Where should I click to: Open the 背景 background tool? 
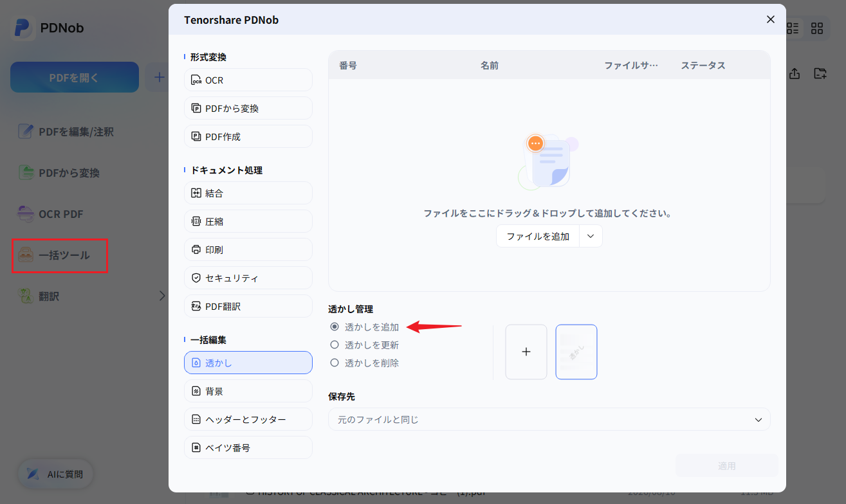248,391
